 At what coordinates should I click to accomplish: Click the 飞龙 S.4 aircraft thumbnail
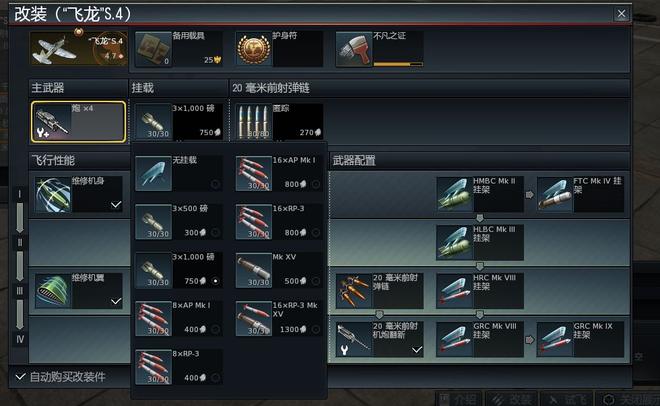78,48
